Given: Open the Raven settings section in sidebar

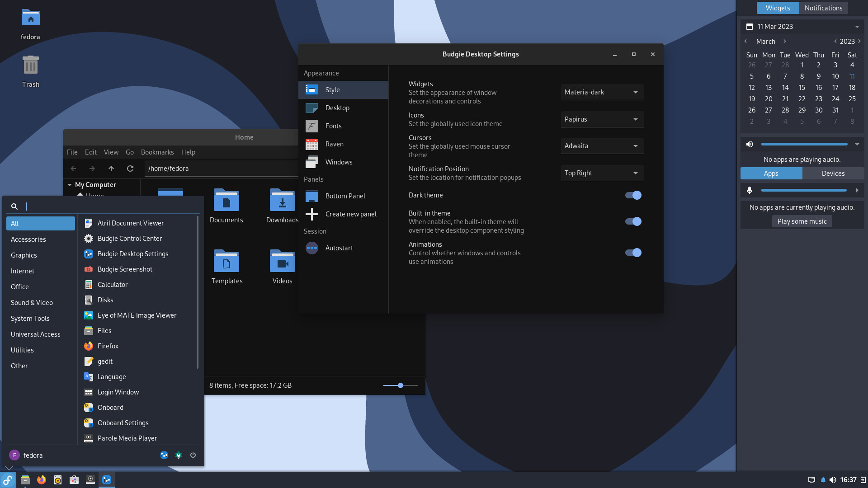Looking at the screenshot, I should tap(335, 144).
